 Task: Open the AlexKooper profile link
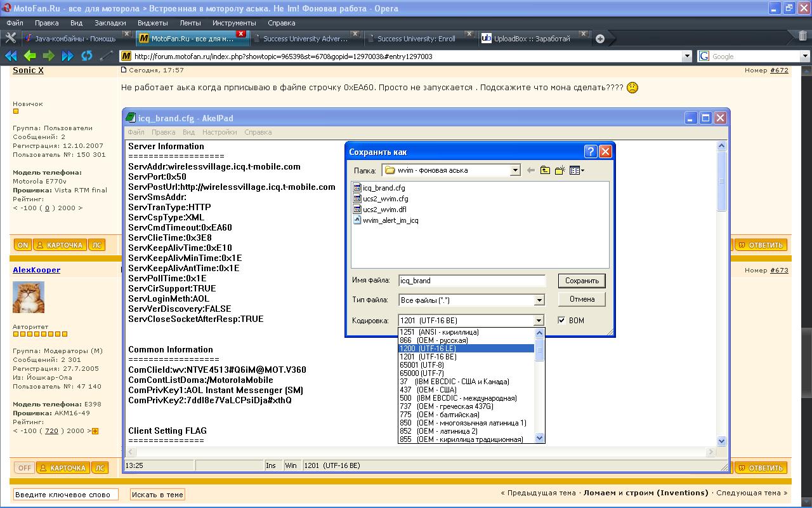(37, 270)
